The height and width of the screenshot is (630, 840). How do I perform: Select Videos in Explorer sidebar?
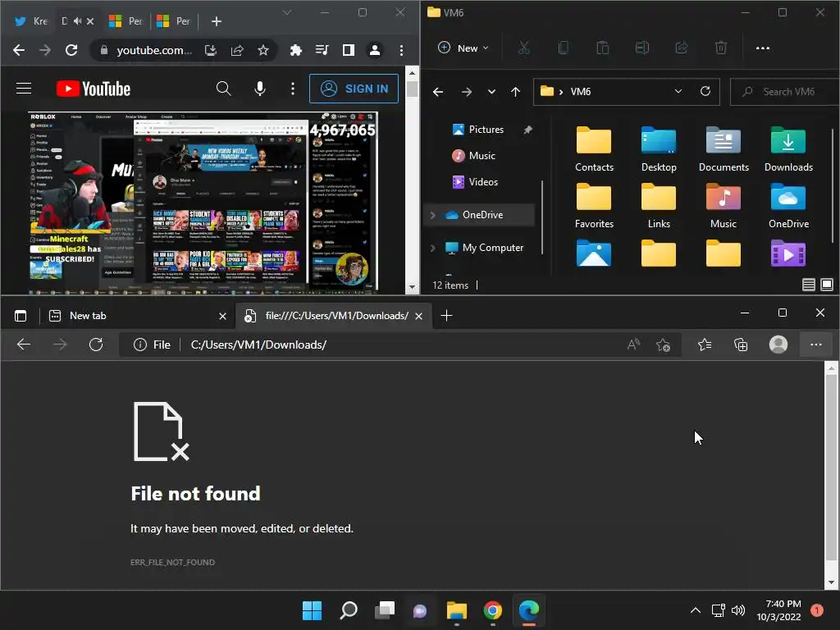tap(475, 181)
